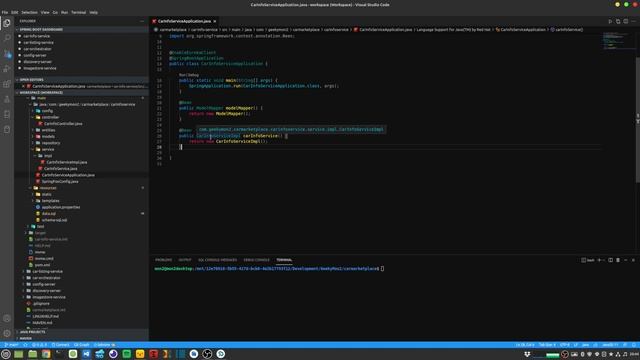Click the Accounts icon in the activity bar

[7, 318]
